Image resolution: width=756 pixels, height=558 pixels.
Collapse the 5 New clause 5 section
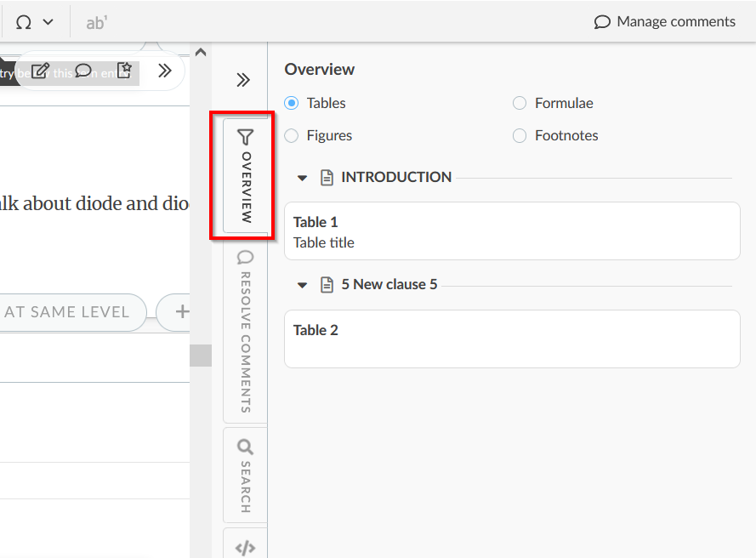coord(302,285)
